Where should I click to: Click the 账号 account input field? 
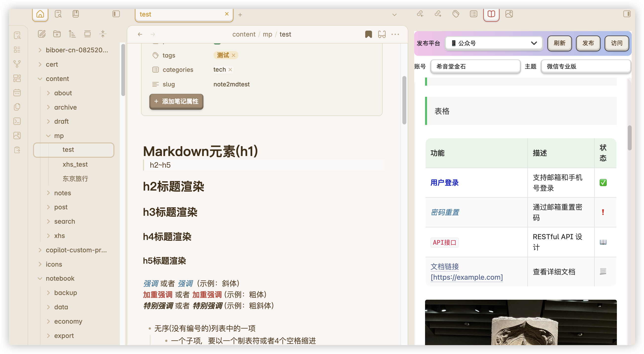[475, 66]
